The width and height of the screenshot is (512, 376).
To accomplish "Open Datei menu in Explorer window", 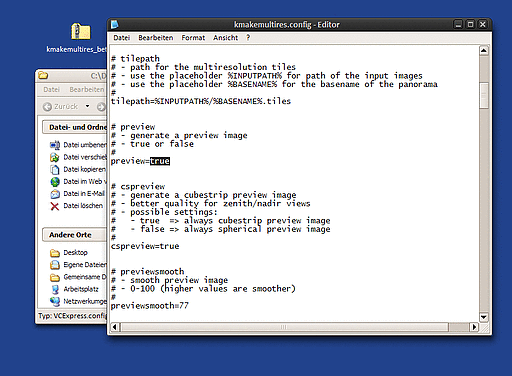I will (x=52, y=90).
